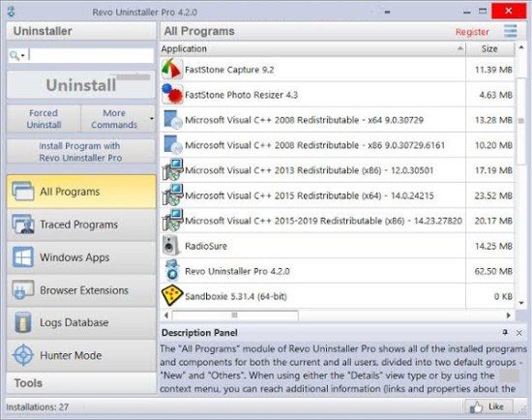Click the '14.25 MB' size cell
Viewport: 532px width, 420px height.
tap(493, 246)
